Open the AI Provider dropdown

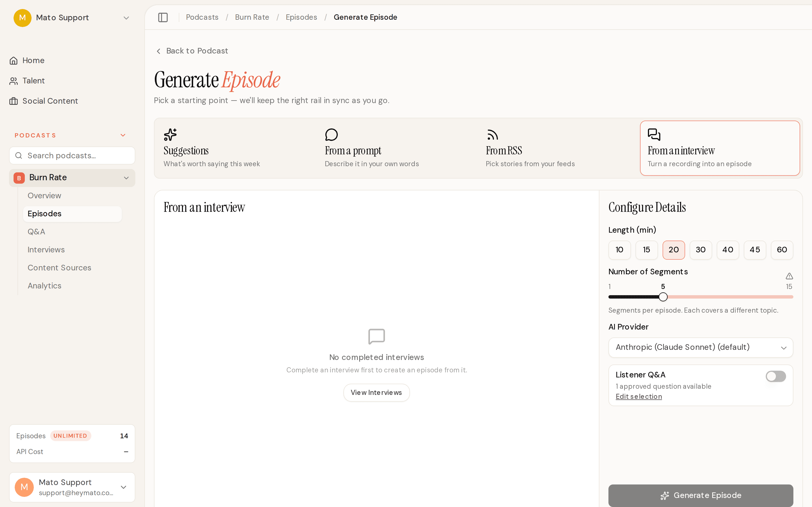pos(701,347)
